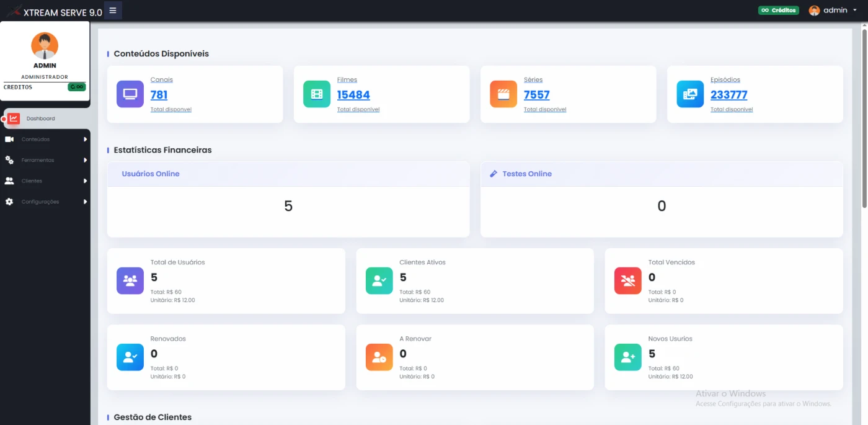Viewport: 868px width, 425px height.
Task: Click the Testes Online card header
Action: click(x=662, y=174)
